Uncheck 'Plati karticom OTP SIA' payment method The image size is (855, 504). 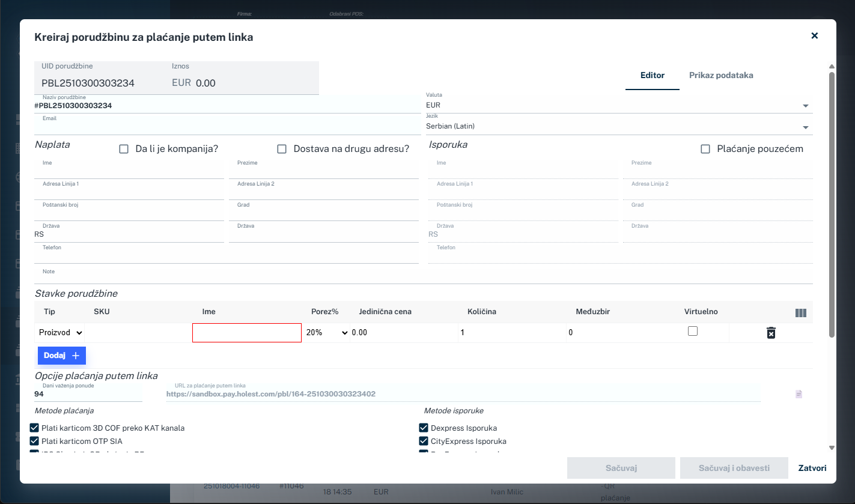[x=34, y=441]
